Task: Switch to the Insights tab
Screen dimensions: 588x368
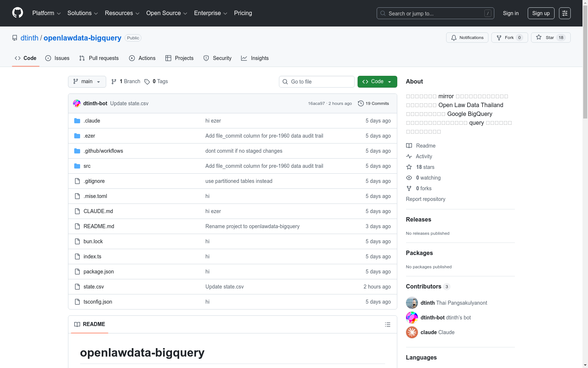Action: coord(255,58)
